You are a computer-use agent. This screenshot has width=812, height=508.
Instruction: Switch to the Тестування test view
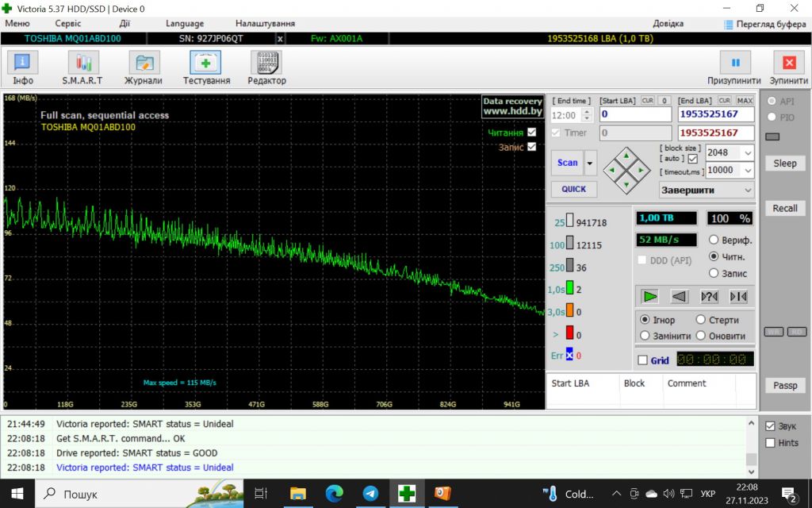click(x=206, y=68)
